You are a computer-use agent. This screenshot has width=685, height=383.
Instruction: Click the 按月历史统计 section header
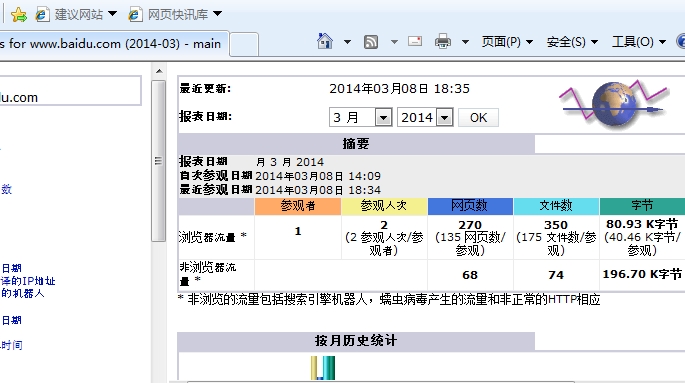356,341
